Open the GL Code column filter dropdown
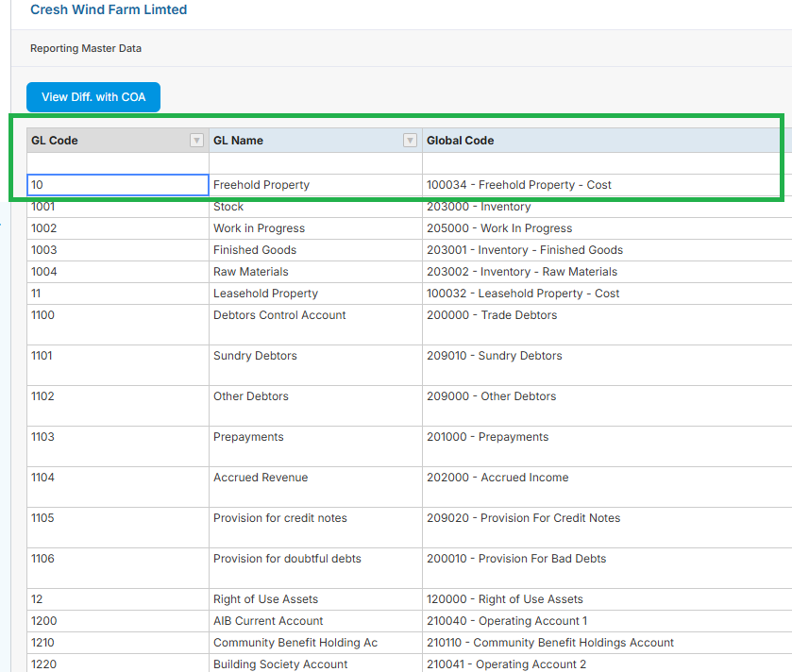 pos(196,141)
